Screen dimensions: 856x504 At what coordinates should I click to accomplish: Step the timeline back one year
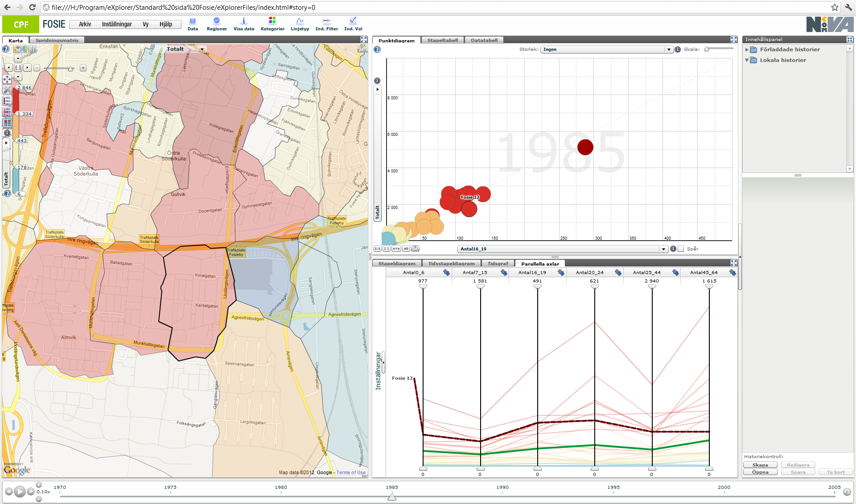point(8,492)
